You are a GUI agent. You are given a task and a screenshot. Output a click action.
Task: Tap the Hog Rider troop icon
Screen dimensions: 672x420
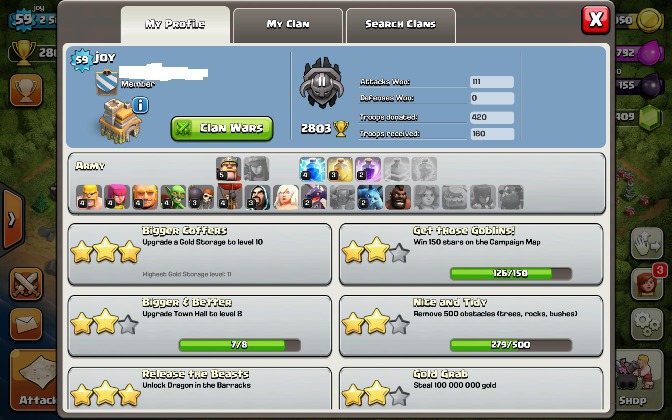398,197
